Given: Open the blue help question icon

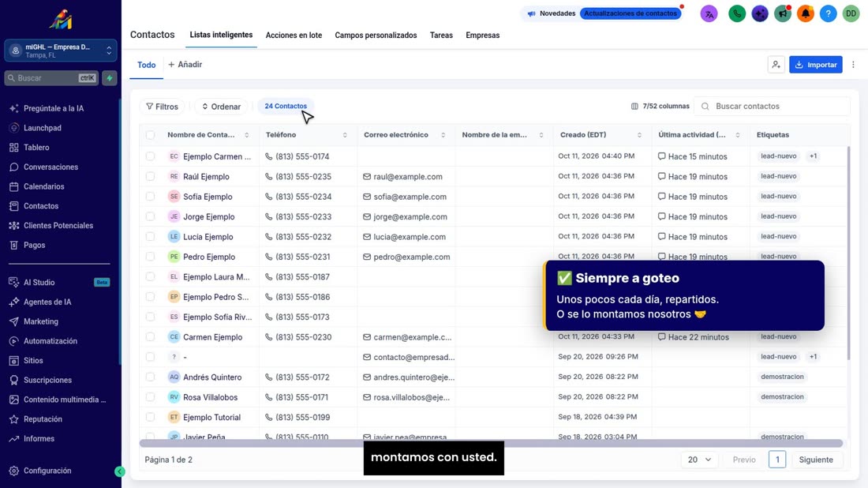Looking at the screenshot, I should 828,13.
